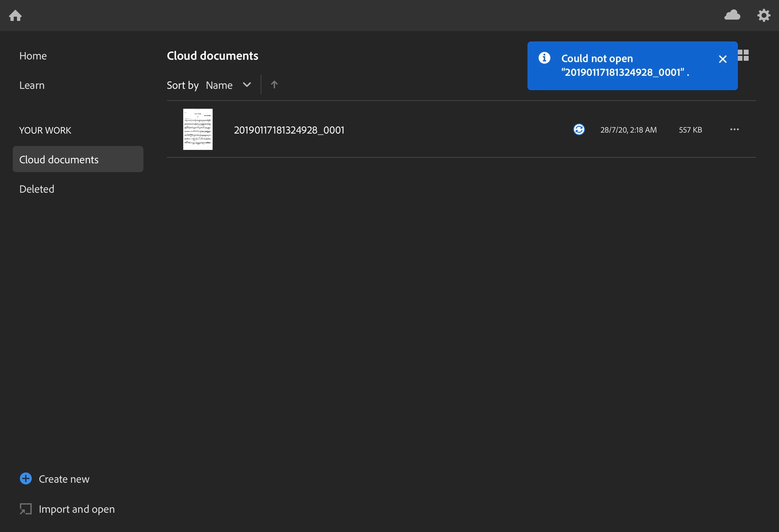Open settings via the gear icon

click(x=764, y=15)
